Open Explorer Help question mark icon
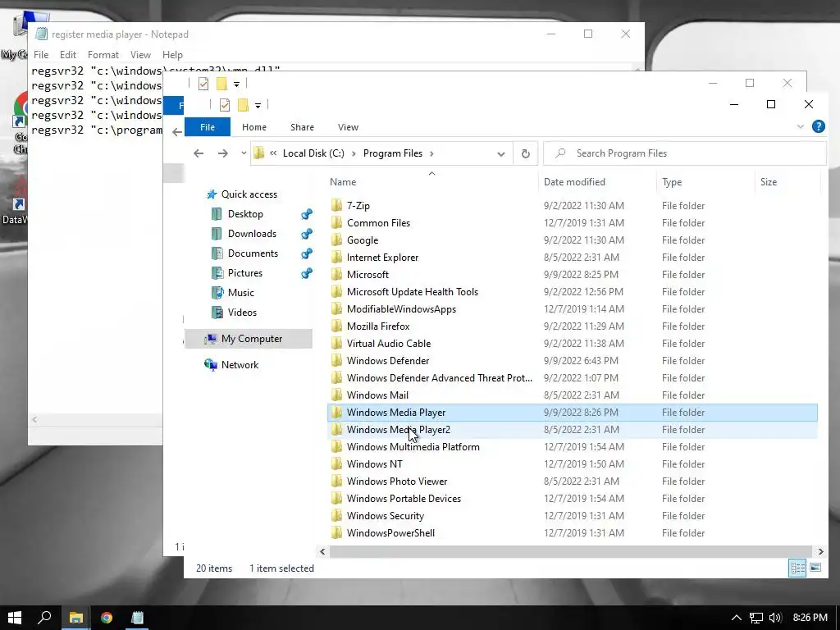 [818, 126]
